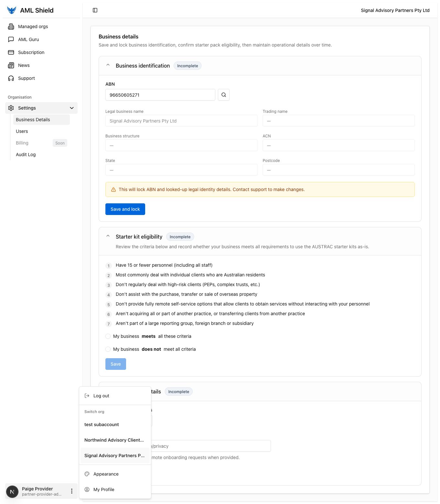The width and height of the screenshot is (440, 504).
Task: Click the Support headset icon
Action: (x=11, y=78)
